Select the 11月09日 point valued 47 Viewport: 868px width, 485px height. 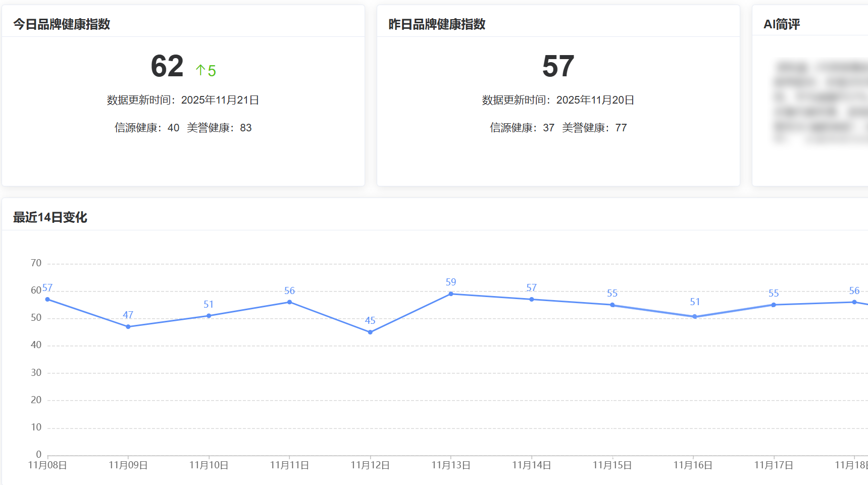(128, 327)
